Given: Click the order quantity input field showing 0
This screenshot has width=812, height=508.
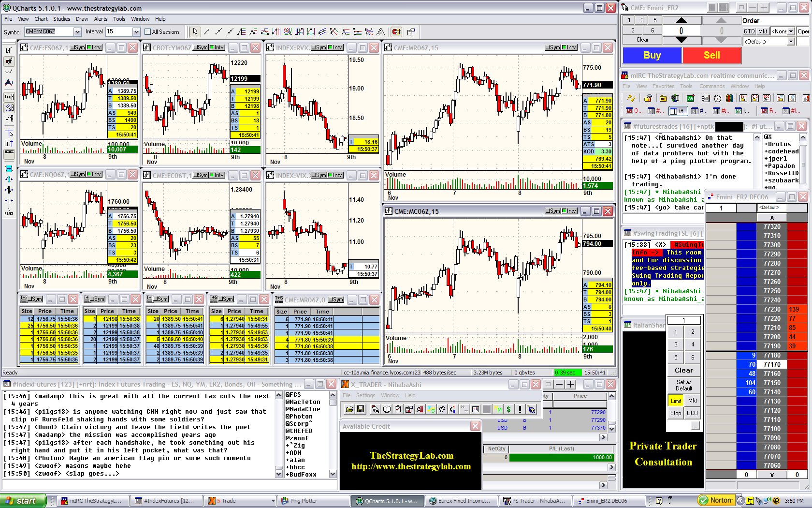Looking at the screenshot, I should click(x=681, y=30).
